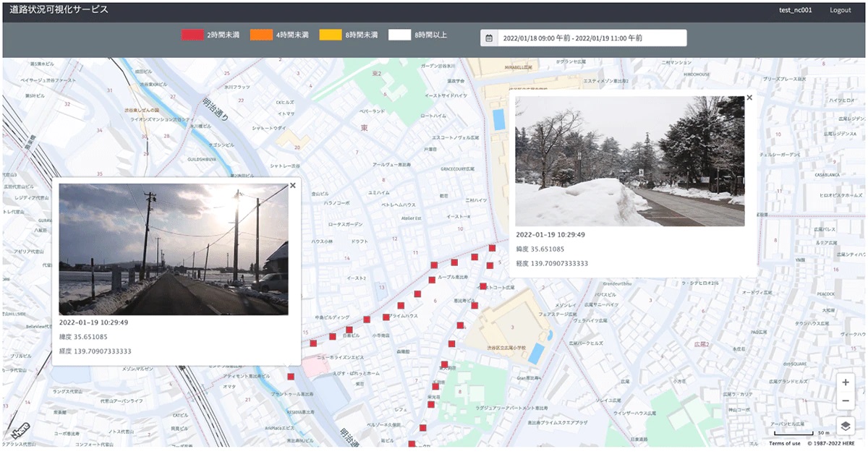Click the 道路状況可視化サービス page title
Viewport: 868px width, 454px height.
tap(59, 10)
